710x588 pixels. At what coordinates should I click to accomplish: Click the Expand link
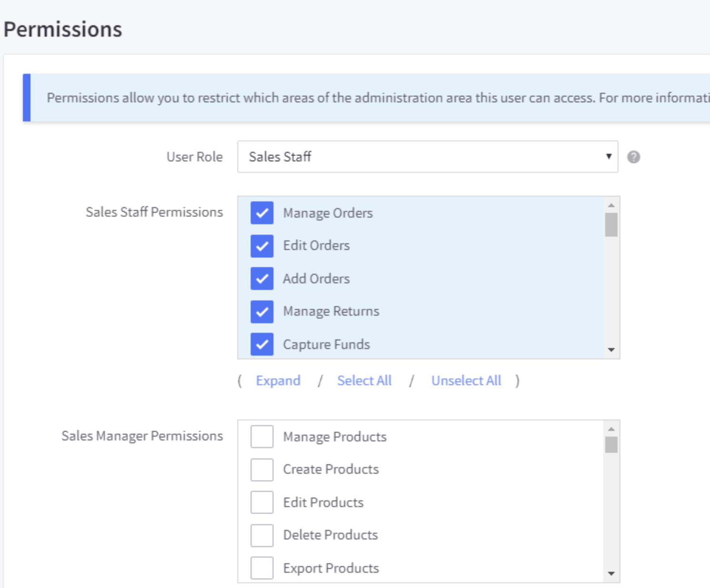[278, 381]
